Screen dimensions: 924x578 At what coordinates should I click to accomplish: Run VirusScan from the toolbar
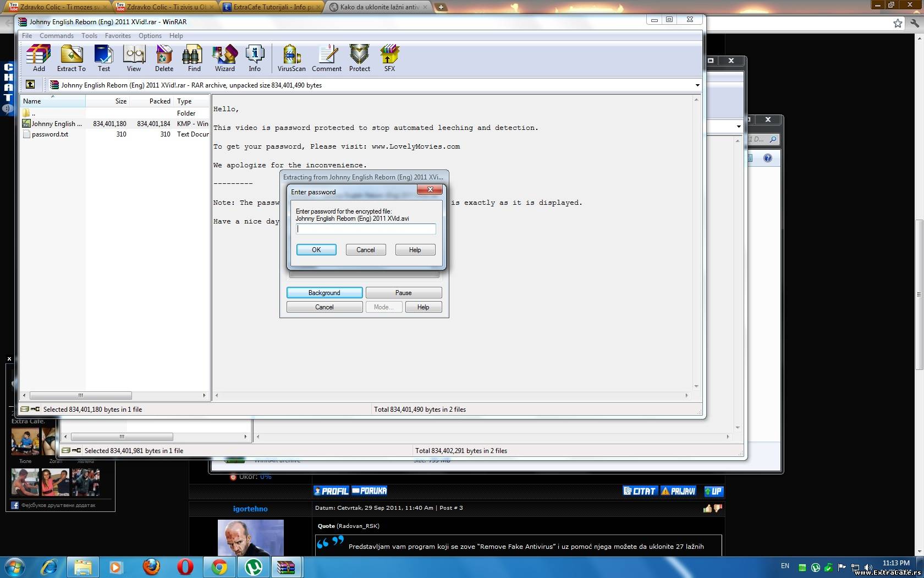pyautogui.click(x=291, y=58)
